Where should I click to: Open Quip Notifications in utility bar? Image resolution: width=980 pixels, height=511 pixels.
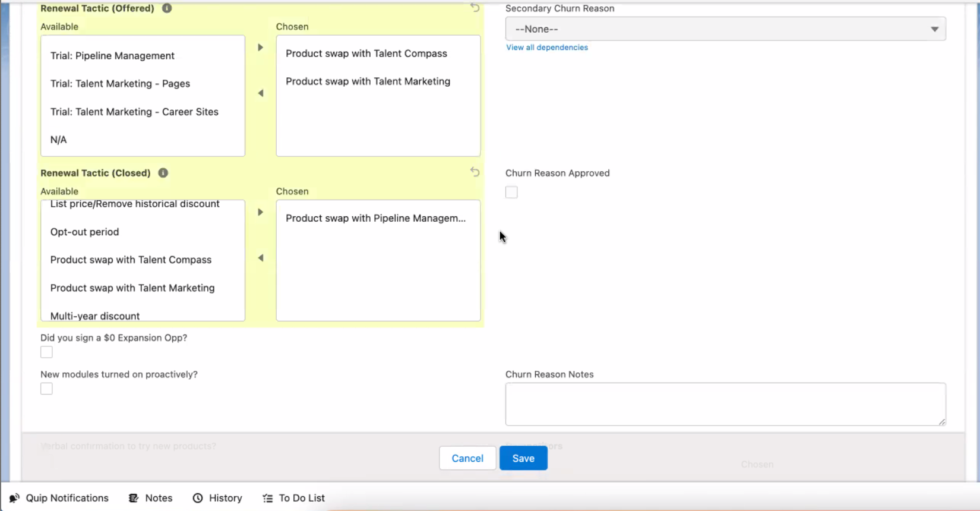[59, 498]
